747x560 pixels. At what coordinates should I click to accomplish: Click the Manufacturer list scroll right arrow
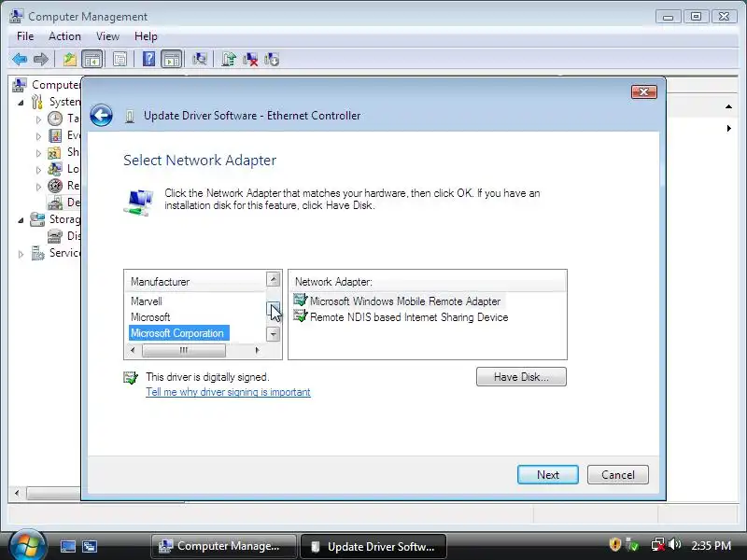258,351
